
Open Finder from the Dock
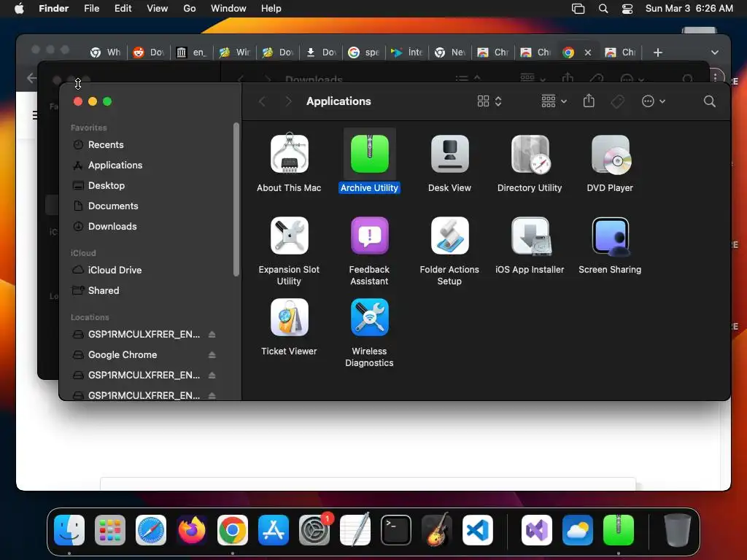(69, 530)
